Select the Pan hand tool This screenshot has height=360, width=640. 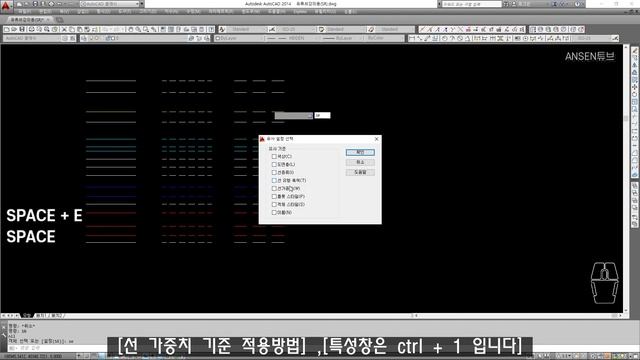tap(131, 29)
